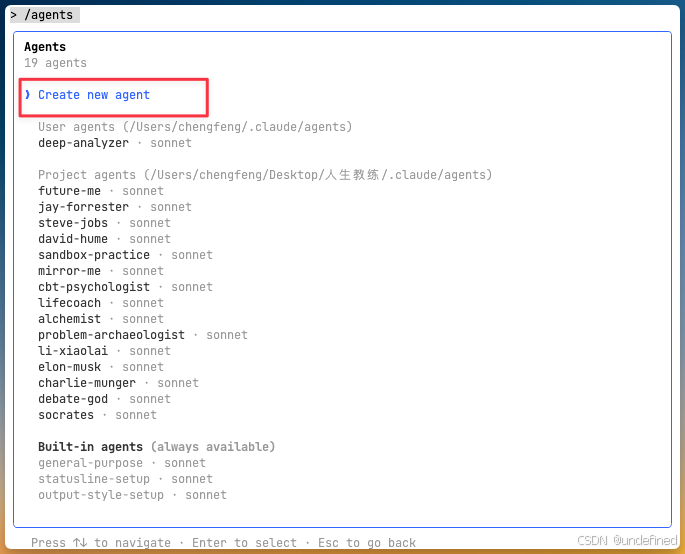
Task: Click the Agents panel title
Action: point(45,47)
